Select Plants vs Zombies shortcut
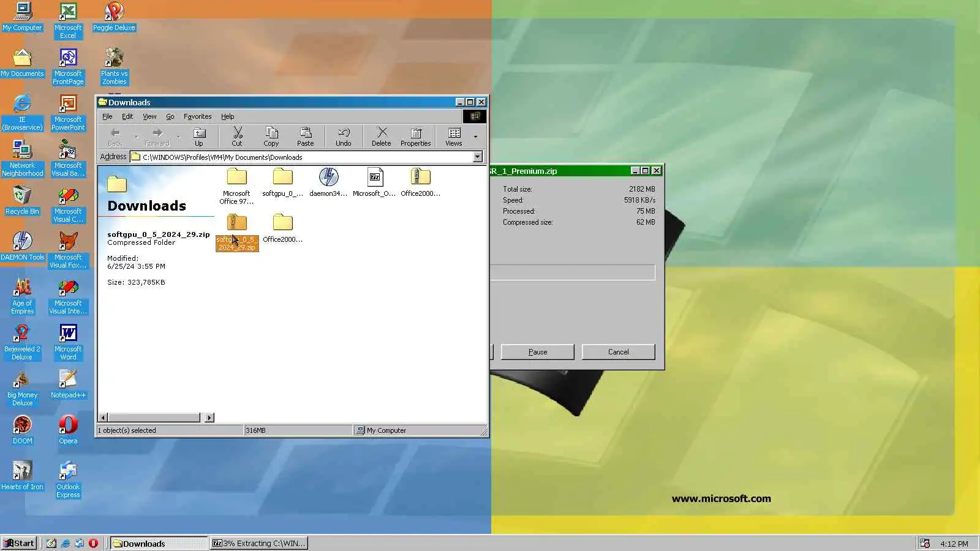 (x=114, y=66)
